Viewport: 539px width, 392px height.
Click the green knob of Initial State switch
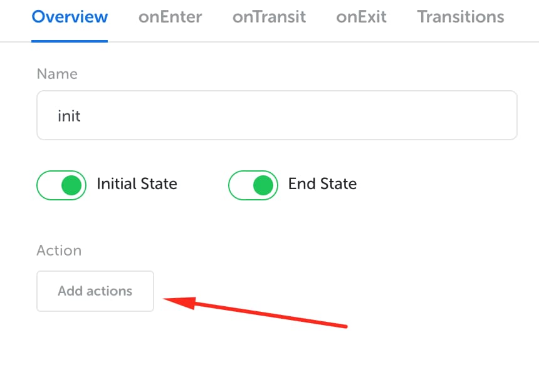(x=71, y=185)
